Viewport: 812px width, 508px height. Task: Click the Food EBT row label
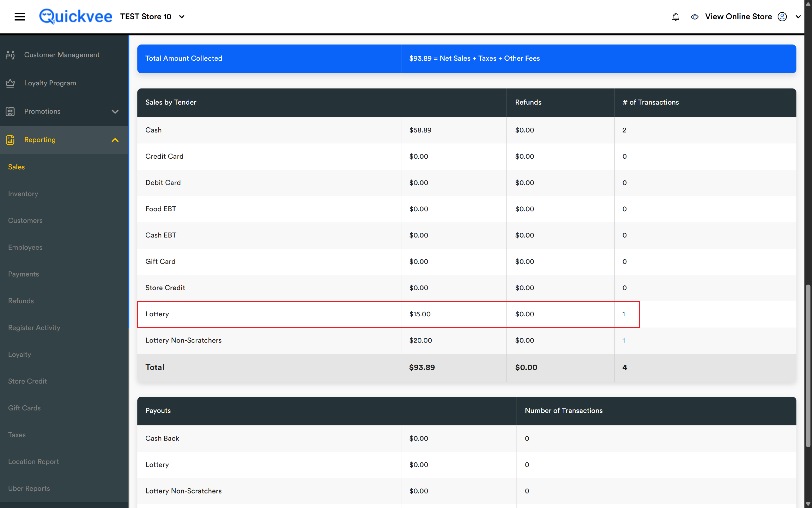[x=161, y=209]
